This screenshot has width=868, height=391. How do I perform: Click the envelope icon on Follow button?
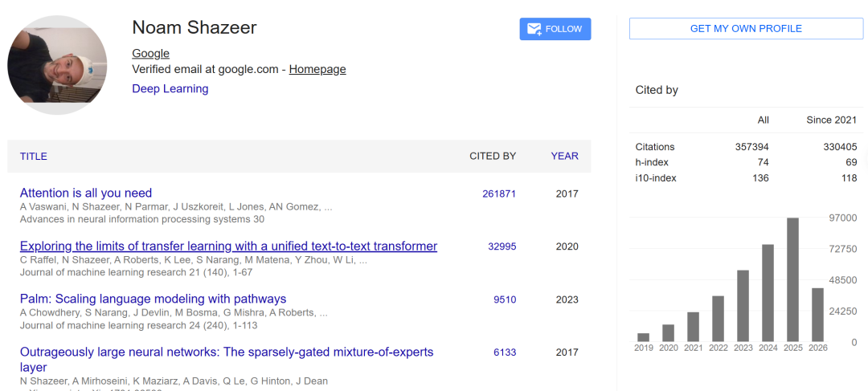pyautogui.click(x=534, y=30)
